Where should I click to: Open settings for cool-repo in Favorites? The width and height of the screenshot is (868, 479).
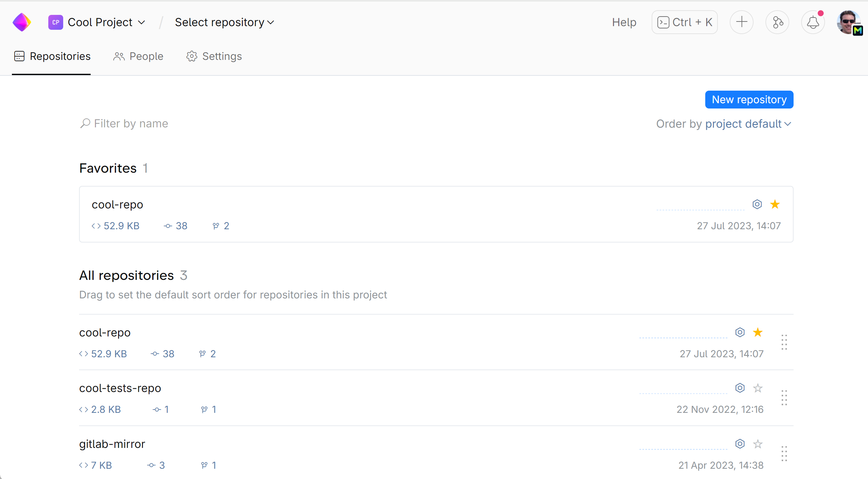(757, 204)
